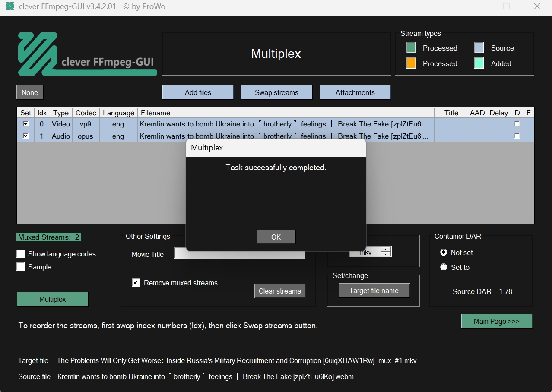The image size is (552, 392).
Task: Click the Title column header
Action: coord(451,113)
